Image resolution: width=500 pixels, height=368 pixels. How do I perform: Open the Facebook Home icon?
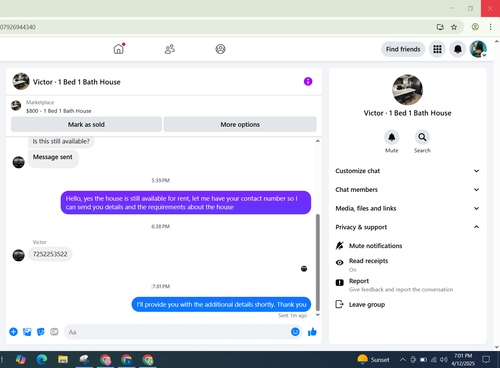119,49
